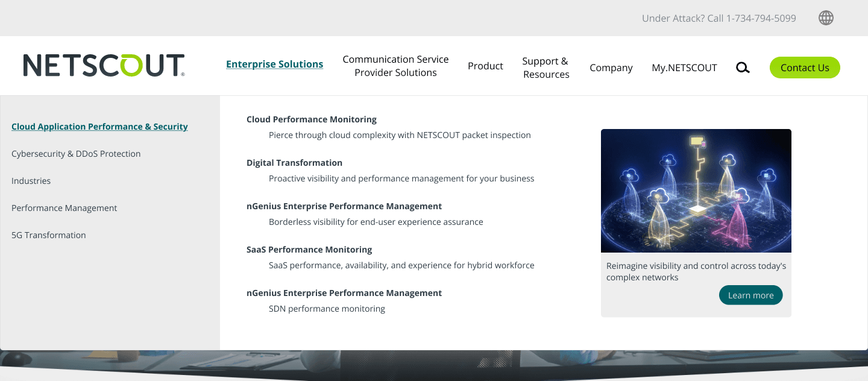Viewport: 868px width, 381px height.
Task: Open the My.NETSCOUT menu
Action: pos(684,68)
